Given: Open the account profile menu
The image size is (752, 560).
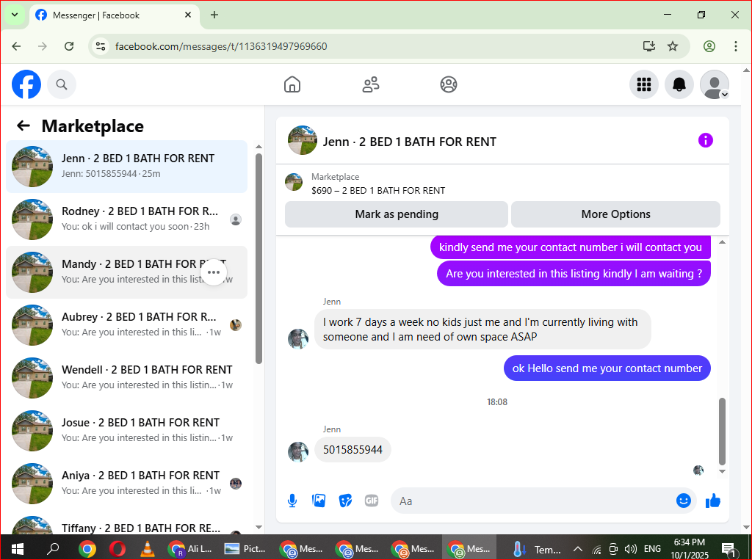Looking at the screenshot, I should coord(714,84).
